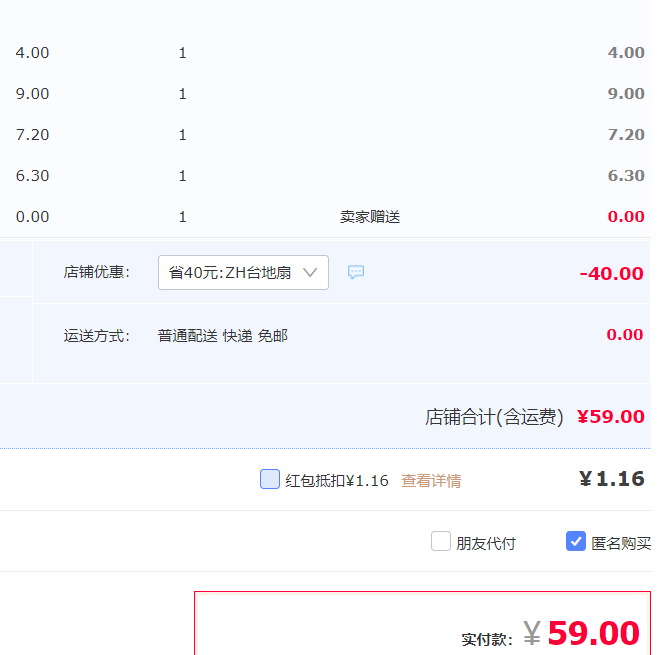Enable the 红包抵扣¥1.16 checkbox
This screenshot has width=658, height=655.
click(270, 479)
